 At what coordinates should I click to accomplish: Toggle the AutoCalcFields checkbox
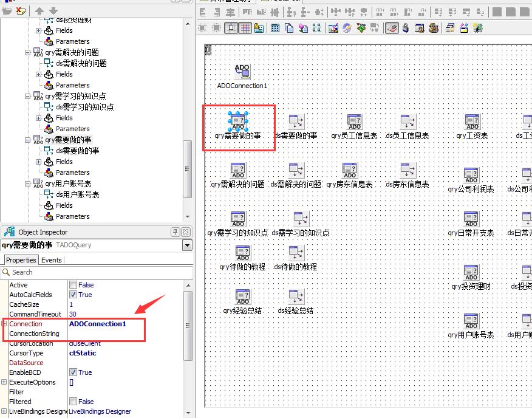(x=73, y=295)
